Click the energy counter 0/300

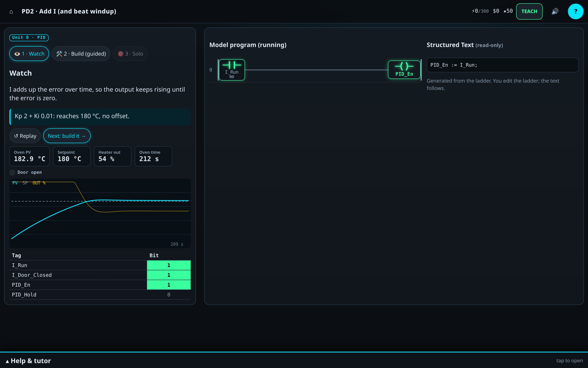click(x=480, y=11)
